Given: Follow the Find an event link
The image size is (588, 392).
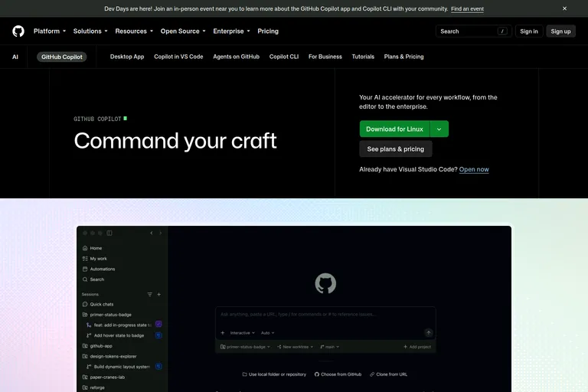Looking at the screenshot, I should (x=467, y=8).
